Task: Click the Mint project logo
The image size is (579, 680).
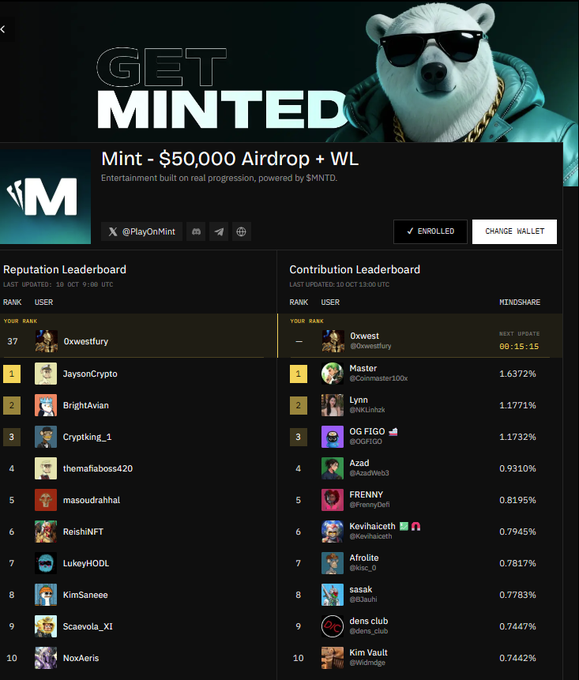Action: 46,197
